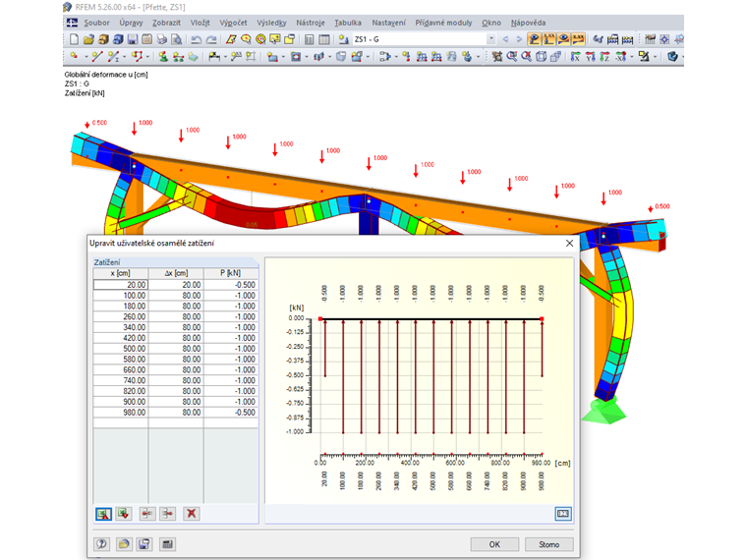Expand the display options dropdown arrow near toolbar end
Screen dimensions: 747x560
(x=656, y=57)
